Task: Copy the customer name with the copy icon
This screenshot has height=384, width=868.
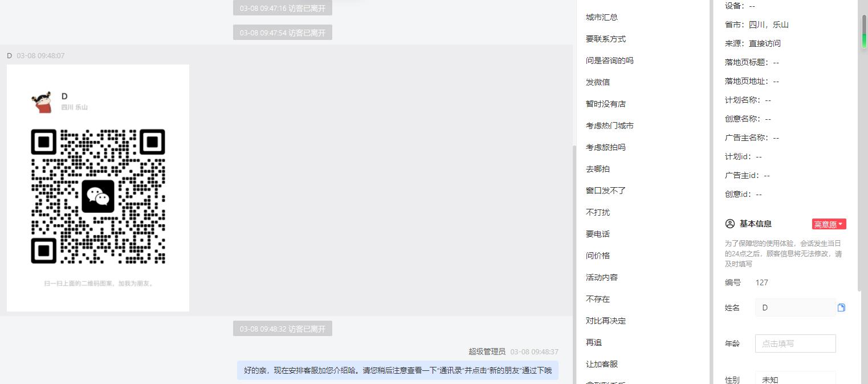Action: tap(841, 308)
